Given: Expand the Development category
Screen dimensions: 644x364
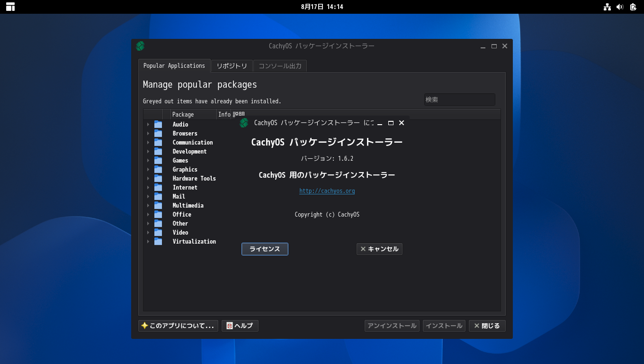Looking at the screenshot, I should (x=148, y=151).
